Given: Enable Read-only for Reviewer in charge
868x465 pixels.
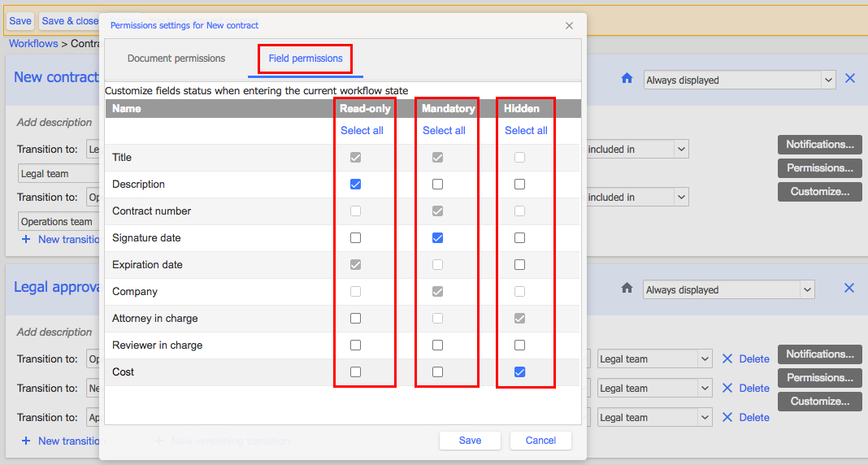Looking at the screenshot, I should [355, 345].
